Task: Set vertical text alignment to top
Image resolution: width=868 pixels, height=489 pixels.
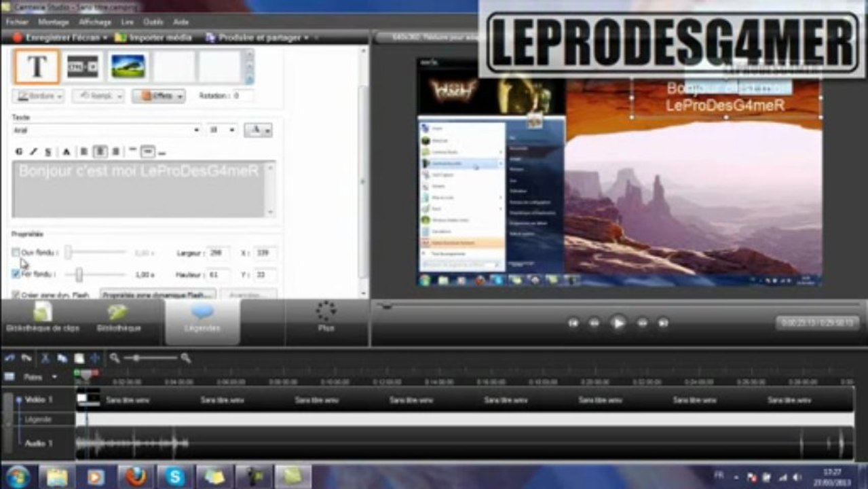Action: pos(133,151)
